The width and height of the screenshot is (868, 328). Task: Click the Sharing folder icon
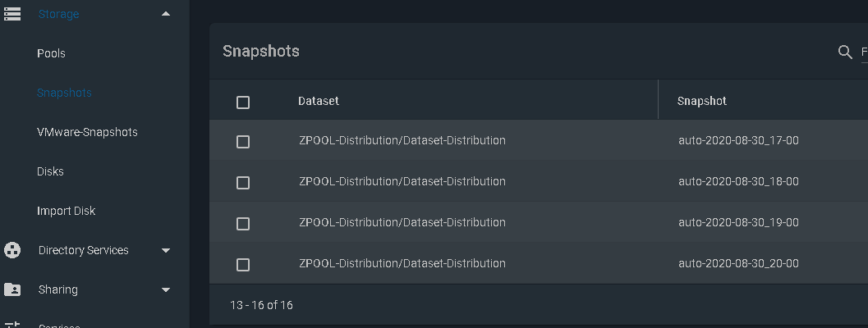click(x=12, y=289)
